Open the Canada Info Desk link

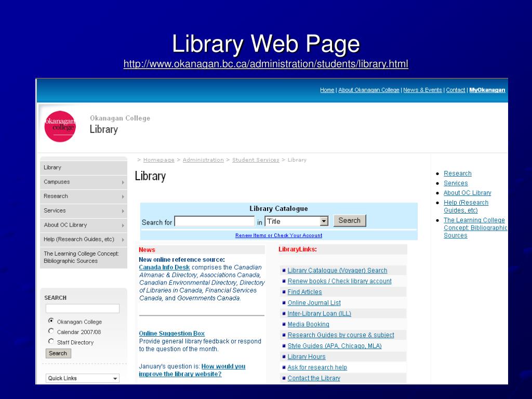[164, 268]
